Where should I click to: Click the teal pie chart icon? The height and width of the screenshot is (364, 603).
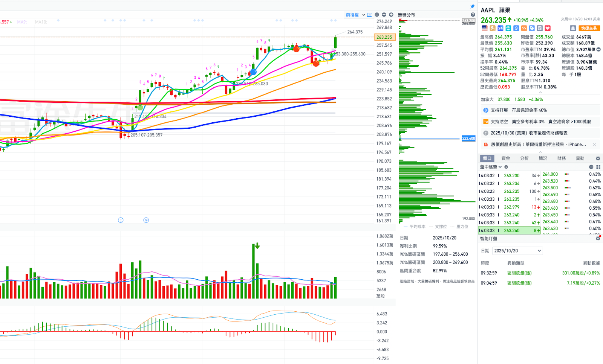click(x=508, y=28)
